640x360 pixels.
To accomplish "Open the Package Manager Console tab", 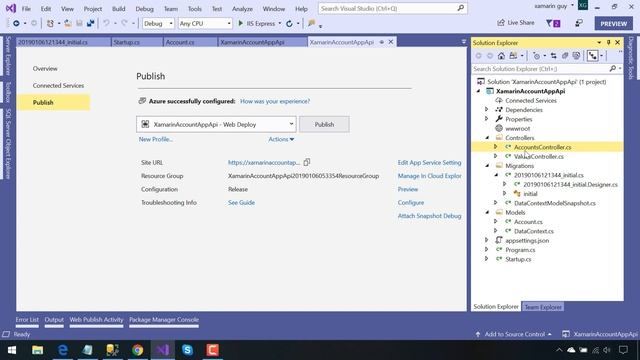I will [x=164, y=320].
